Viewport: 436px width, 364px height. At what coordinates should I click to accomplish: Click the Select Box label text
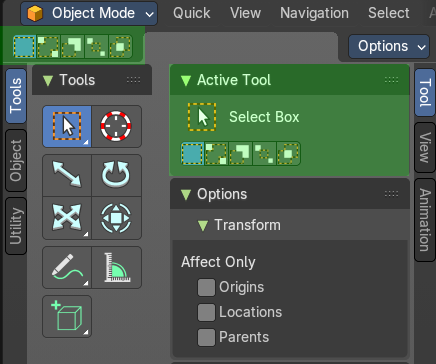(x=264, y=117)
